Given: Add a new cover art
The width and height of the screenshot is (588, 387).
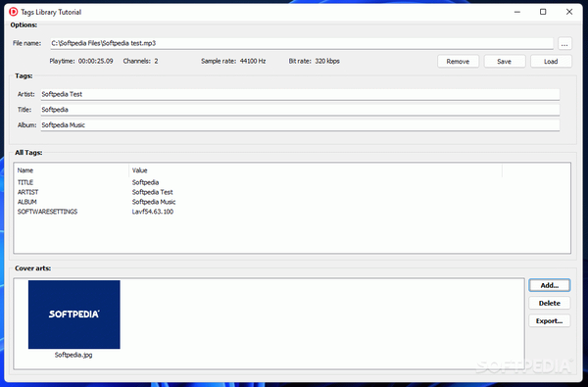Looking at the screenshot, I should (550, 285).
